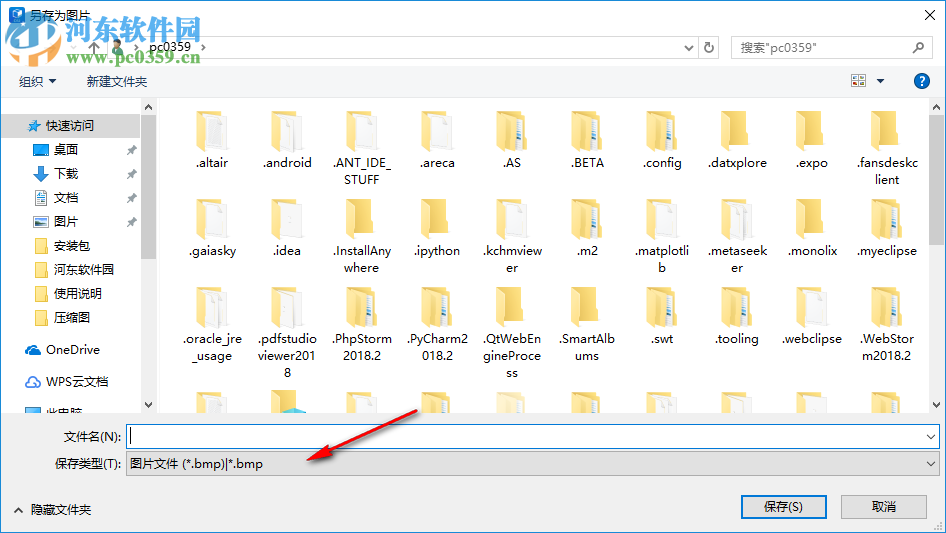This screenshot has width=946, height=533.
Task: Open the view options dropdown arrow
Action: pos(880,81)
